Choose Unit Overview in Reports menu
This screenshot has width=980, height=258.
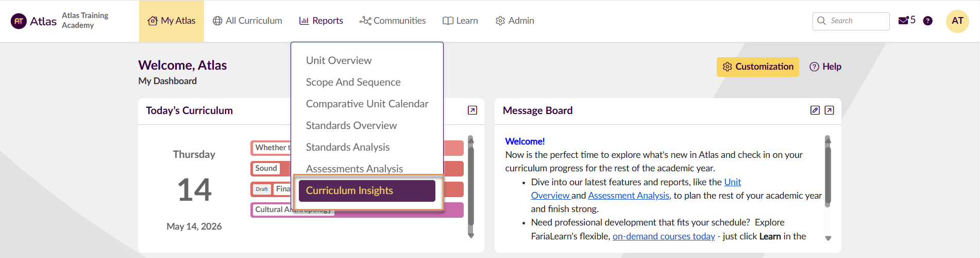pyautogui.click(x=339, y=60)
